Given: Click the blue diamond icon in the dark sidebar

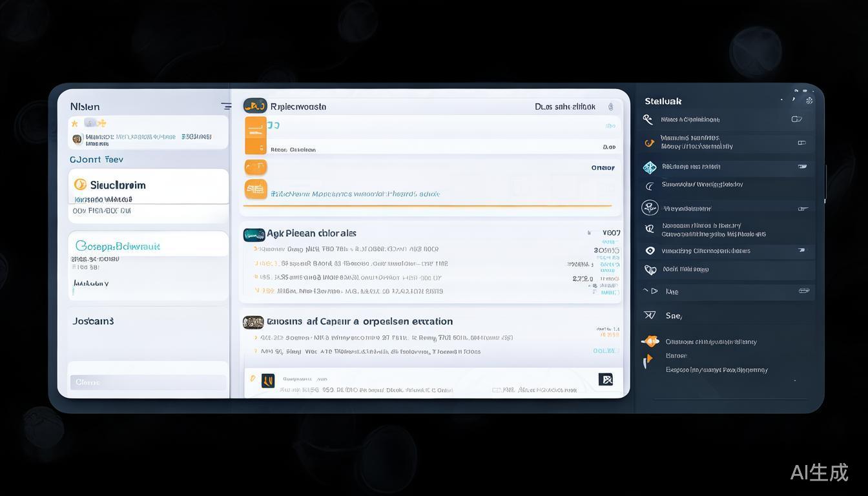Looking at the screenshot, I should 650,167.
